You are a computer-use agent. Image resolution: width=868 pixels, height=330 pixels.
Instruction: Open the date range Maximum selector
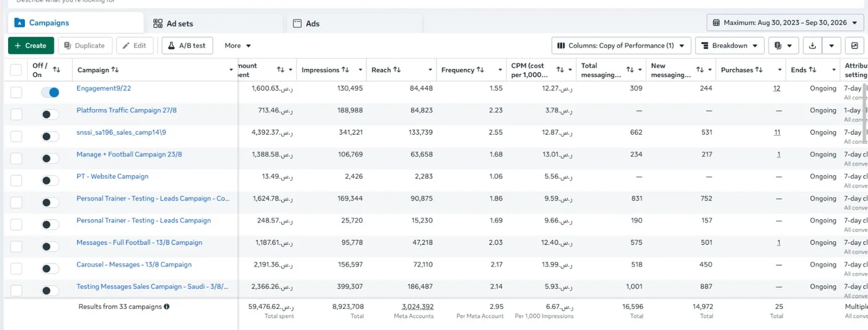coord(786,23)
